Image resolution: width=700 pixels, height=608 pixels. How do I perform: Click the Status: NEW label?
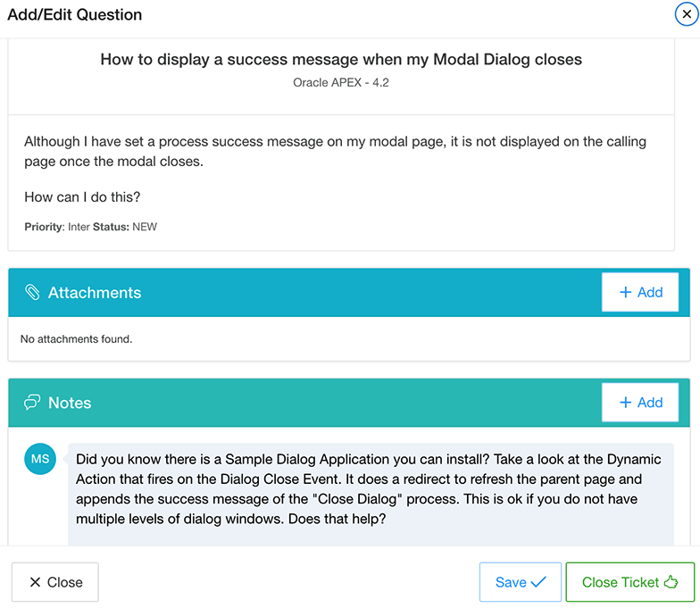coord(125,227)
